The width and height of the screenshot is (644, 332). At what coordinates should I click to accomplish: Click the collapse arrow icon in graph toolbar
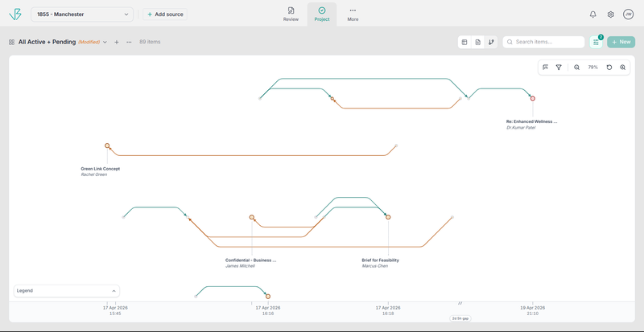tap(546, 68)
